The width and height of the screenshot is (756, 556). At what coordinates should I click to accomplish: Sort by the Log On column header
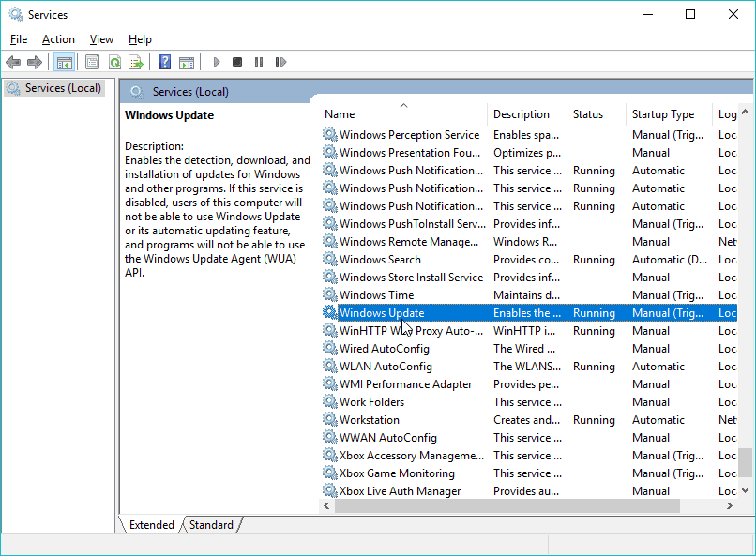tap(725, 114)
